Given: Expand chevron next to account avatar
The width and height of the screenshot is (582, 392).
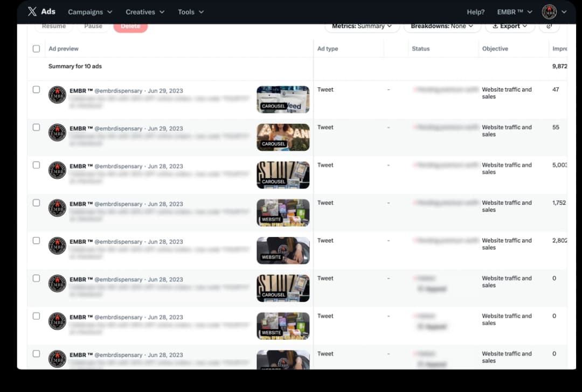Looking at the screenshot, I should tap(564, 12).
